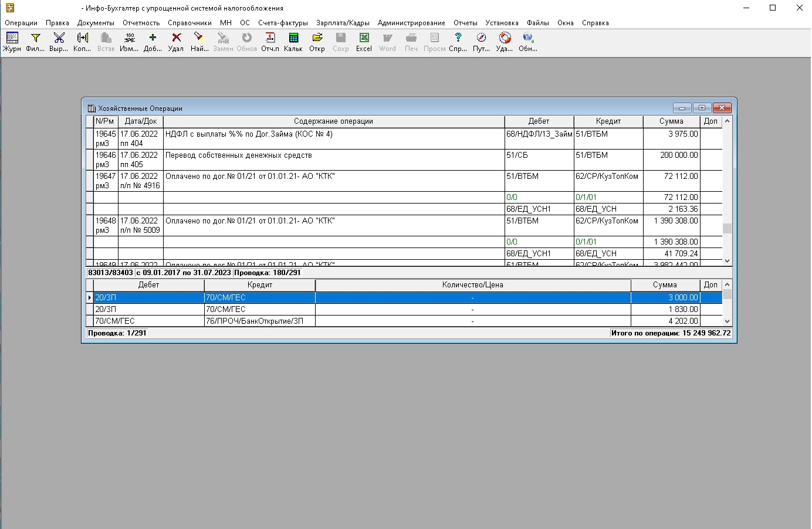This screenshot has width=812, height=529.
Task: Click the lower table scrollbar thumb
Action: tap(727, 294)
